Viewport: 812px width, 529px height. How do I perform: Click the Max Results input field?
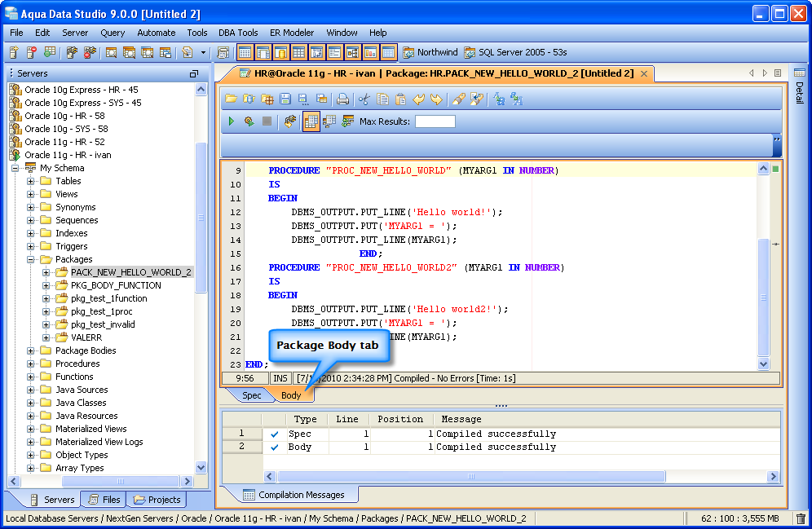coord(435,121)
